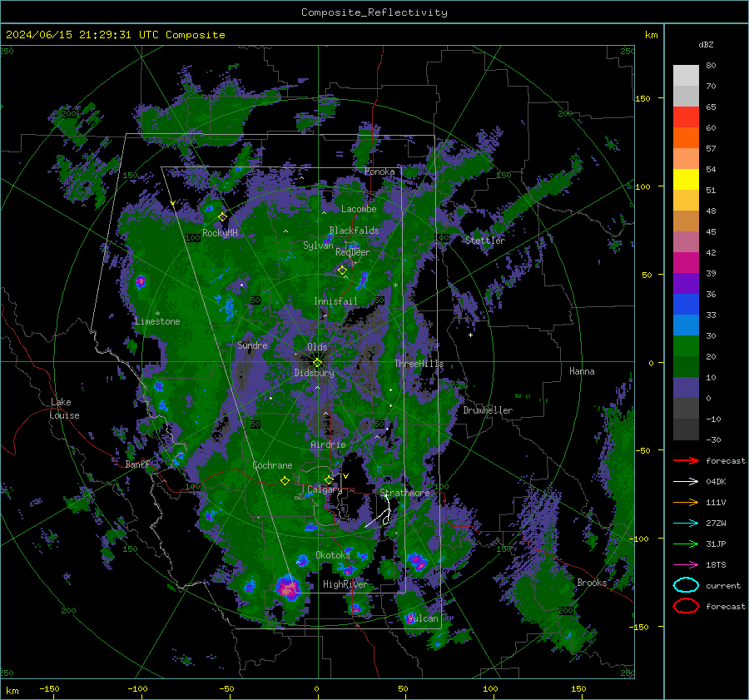The width and height of the screenshot is (749, 700).
Task: Click the magenta 18TS arrow icon
Action: pos(686,565)
